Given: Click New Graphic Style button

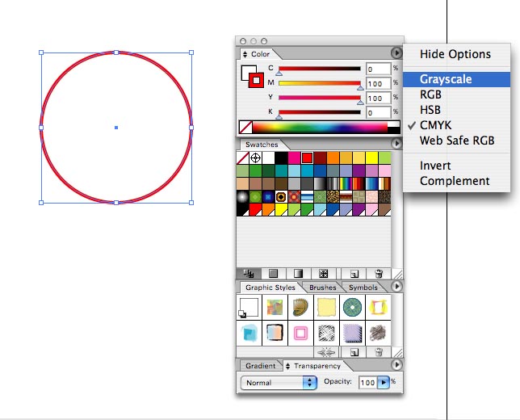Looking at the screenshot, I should click(354, 352).
